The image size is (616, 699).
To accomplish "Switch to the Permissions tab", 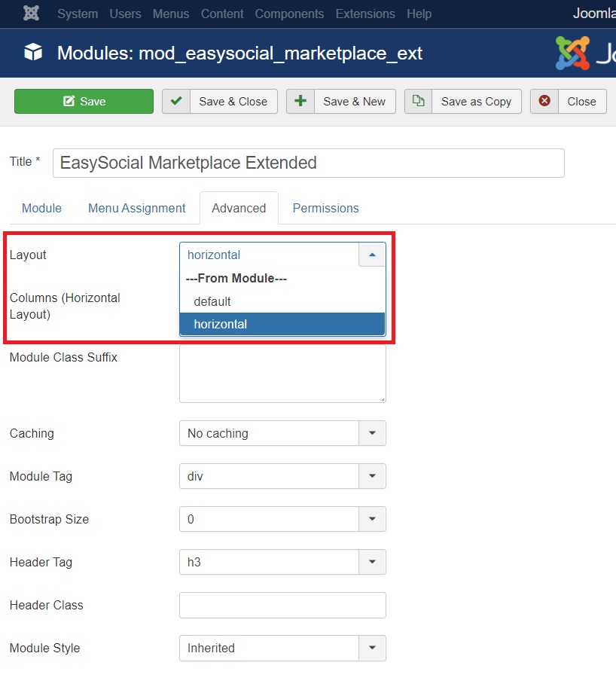I will tap(325, 208).
